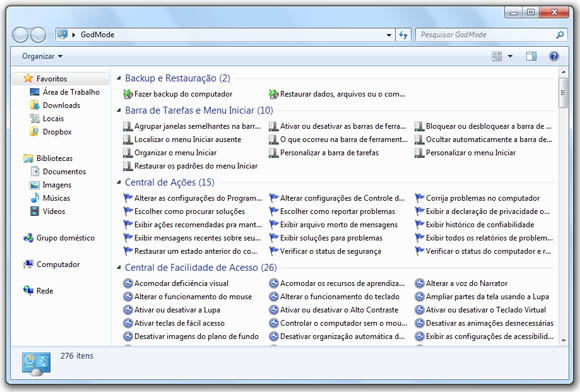
Task: Select 'Agrupar janelas semelhantes na barr...' entry
Action: 192,126
